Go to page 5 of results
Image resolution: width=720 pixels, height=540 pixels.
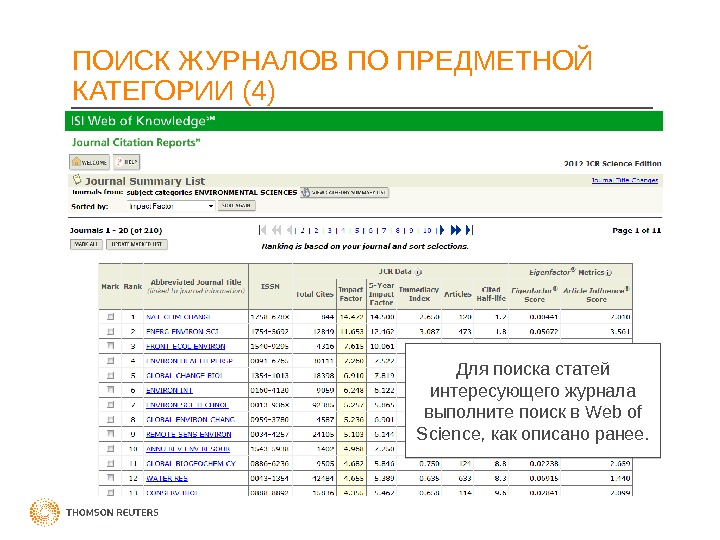pyautogui.click(x=357, y=231)
